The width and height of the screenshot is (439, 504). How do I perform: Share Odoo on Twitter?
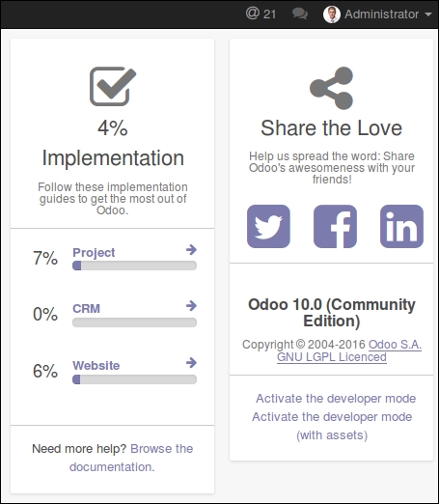pyautogui.click(x=268, y=226)
